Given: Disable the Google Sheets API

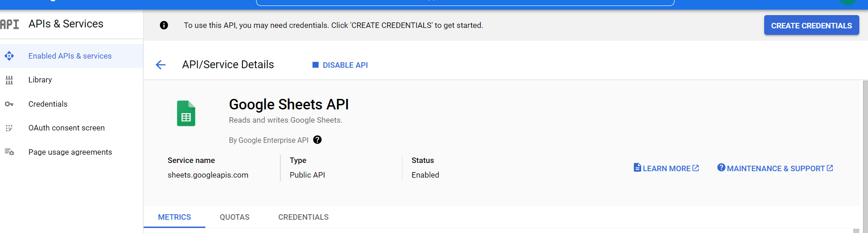Looking at the screenshot, I should click(340, 65).
